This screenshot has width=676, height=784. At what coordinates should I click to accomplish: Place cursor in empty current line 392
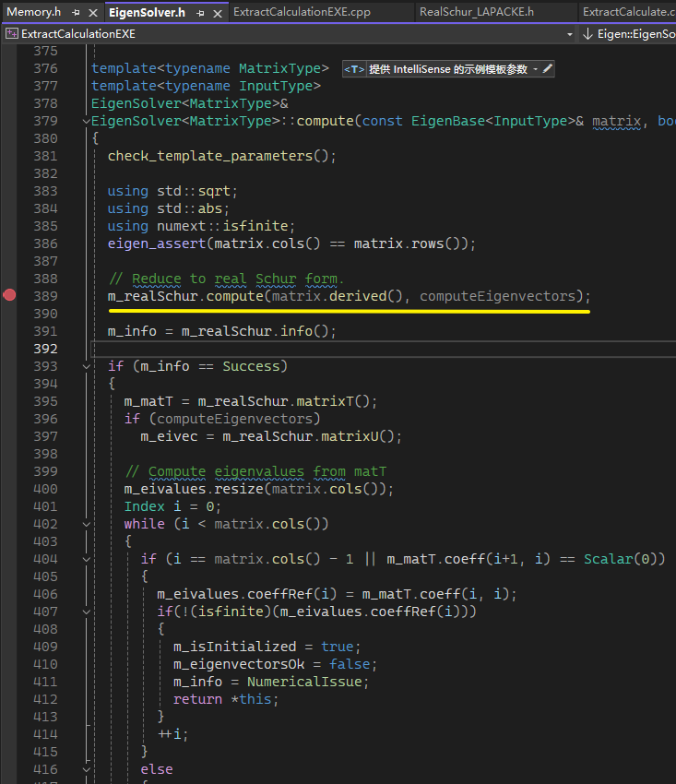[383, 349]
